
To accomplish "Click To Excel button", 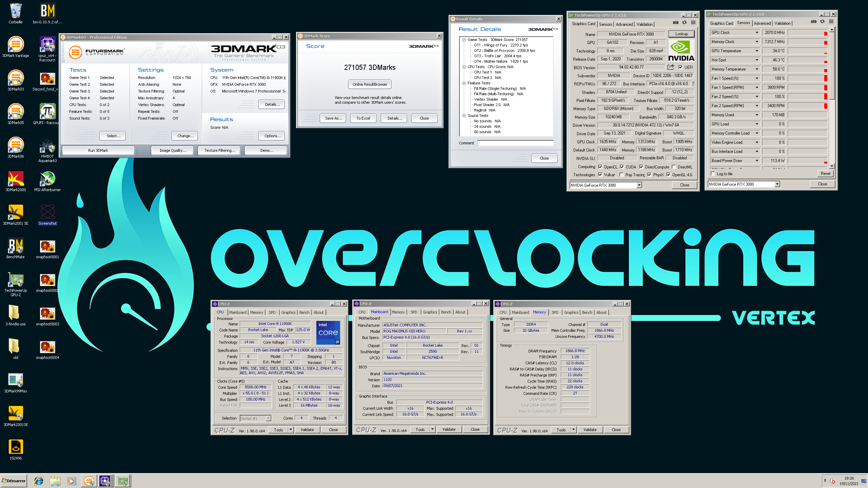I will [363, 118].
